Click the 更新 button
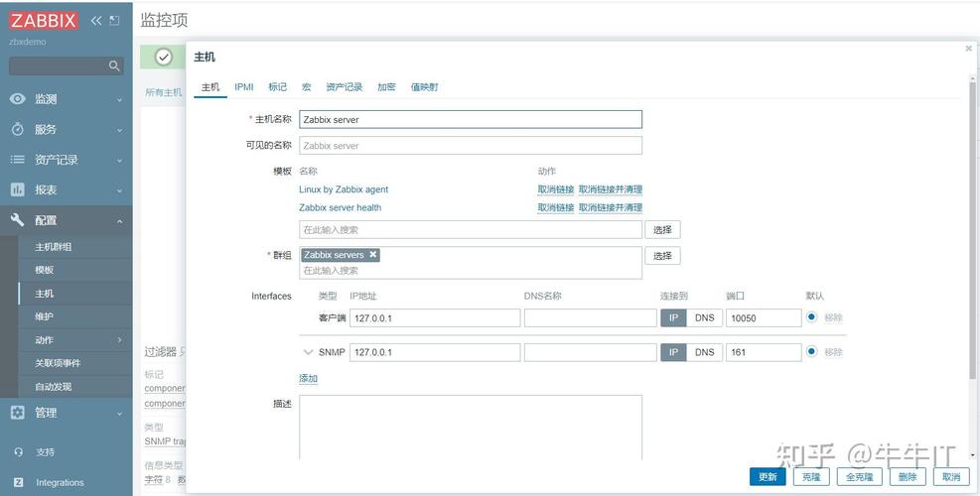Viewport: 980px width, 496px height. point(768,476)
